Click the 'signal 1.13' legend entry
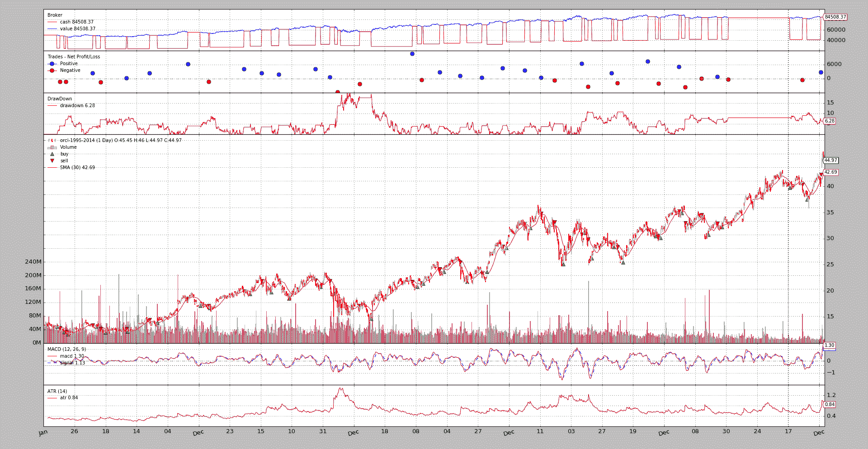This screenshot has width=868, height=449. [72, 363]
